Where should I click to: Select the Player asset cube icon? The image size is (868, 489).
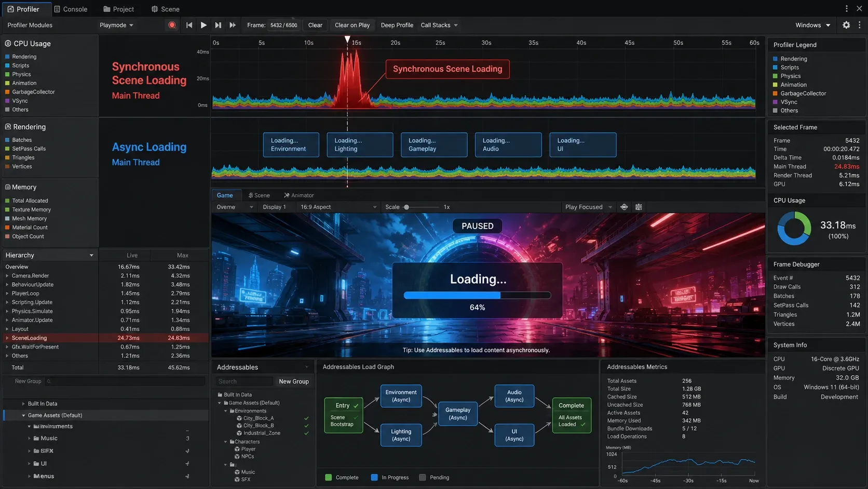click(x=237, y=449)
